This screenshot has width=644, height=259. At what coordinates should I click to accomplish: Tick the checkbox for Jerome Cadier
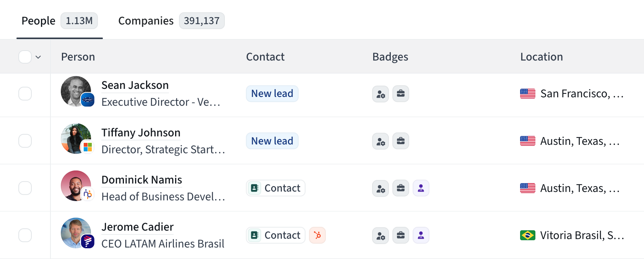click(x=25, y=235)
